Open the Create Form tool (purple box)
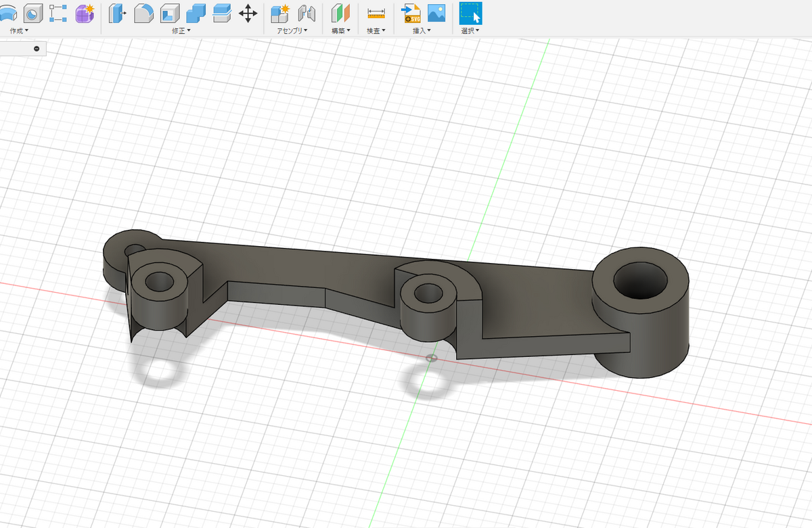812x528 pixels. (x=85, y=13)
